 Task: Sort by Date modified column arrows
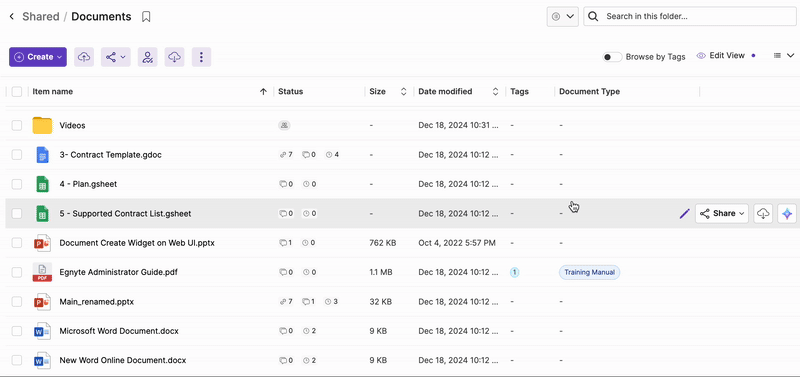(495, 92)
